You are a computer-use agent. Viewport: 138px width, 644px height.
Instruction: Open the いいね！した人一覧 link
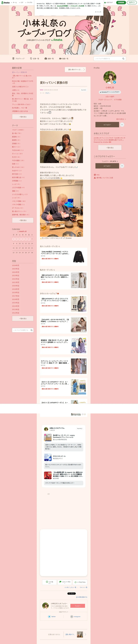coord(70,587)
